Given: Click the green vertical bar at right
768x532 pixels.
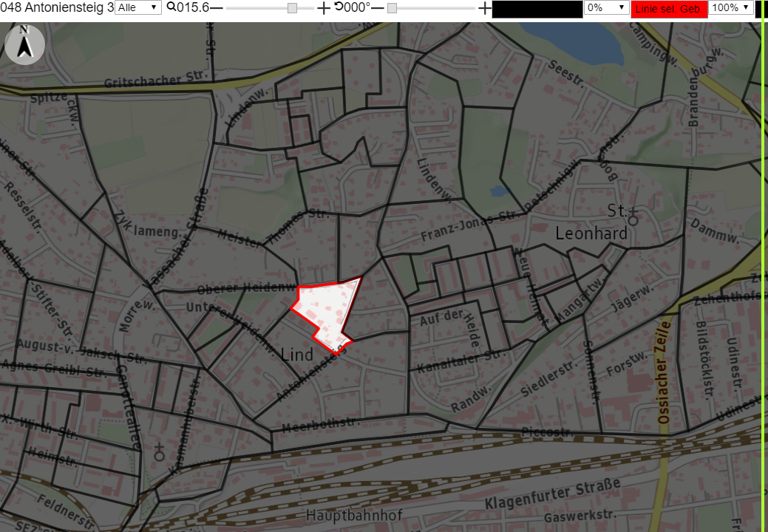Looking at the screenshot, I should click(x=763, y=266).
